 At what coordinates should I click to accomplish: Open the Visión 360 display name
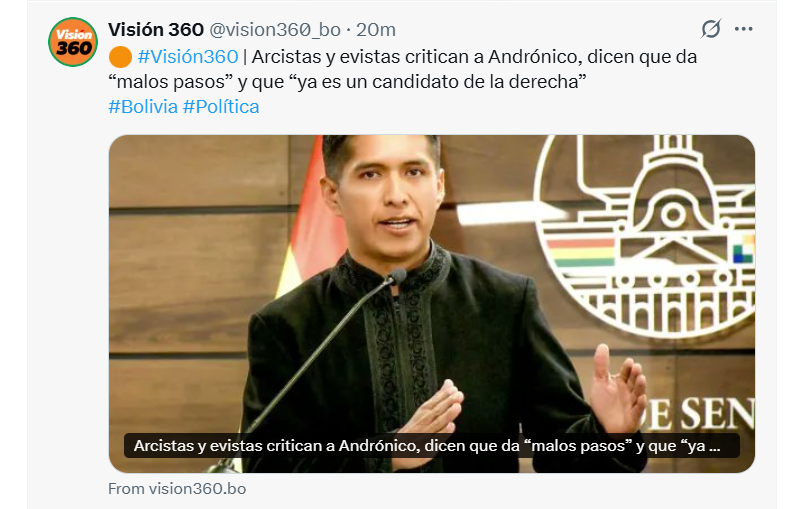click(x=156, y=30)
